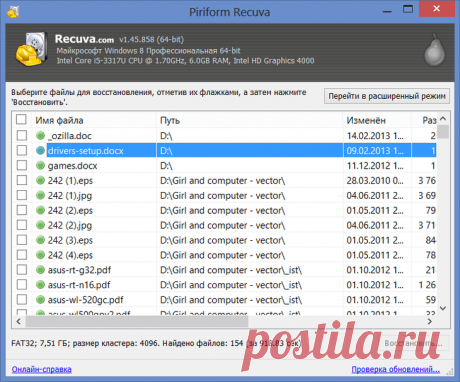This screenshot has height=382, width=460.
Task: Sort by the 'Имя файла' column header
Action: point(94,120)
